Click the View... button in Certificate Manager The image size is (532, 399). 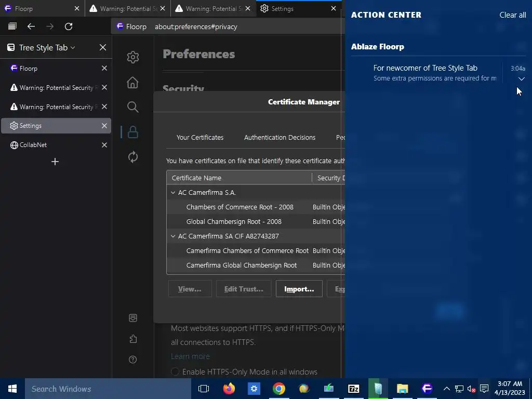coord(190,289)
